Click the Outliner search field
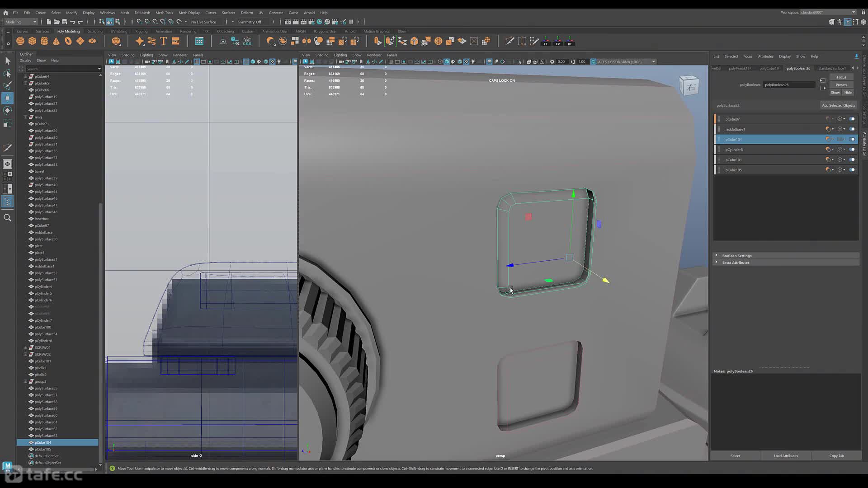This screenshot has width=868, height=488. (x=63, y=69)
